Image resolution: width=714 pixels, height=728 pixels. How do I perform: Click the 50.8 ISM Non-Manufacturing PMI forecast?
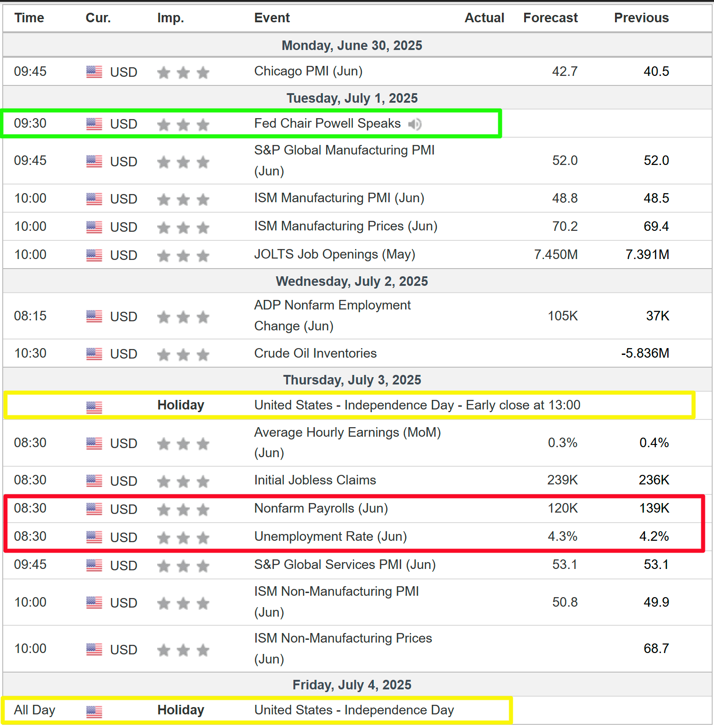[565, 602]
